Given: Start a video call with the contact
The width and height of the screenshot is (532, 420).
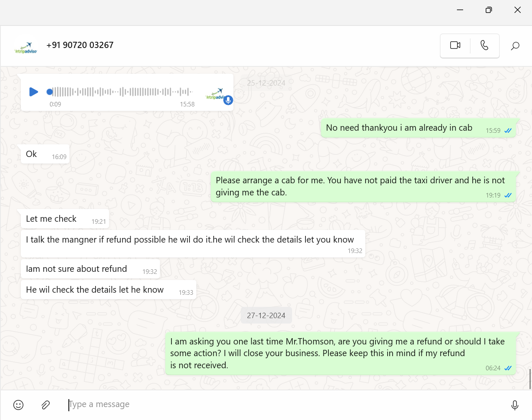Looking at the screenshot, I should point(455,45).
